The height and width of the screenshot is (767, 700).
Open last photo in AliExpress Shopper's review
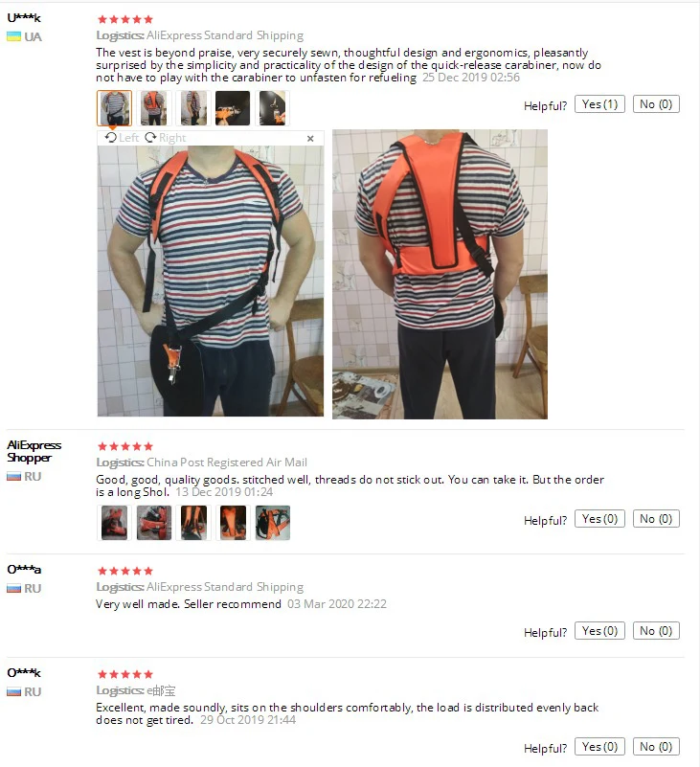(x=273, y=523)
